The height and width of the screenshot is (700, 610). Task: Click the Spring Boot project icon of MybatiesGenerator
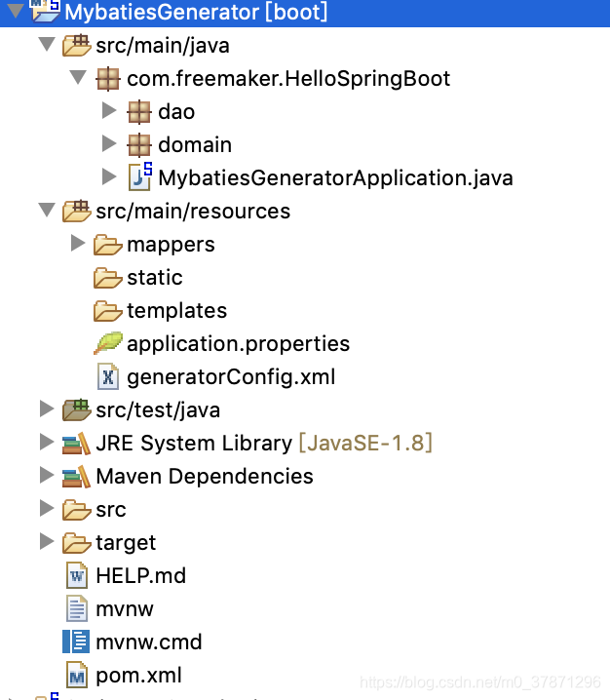coord(45,11)
